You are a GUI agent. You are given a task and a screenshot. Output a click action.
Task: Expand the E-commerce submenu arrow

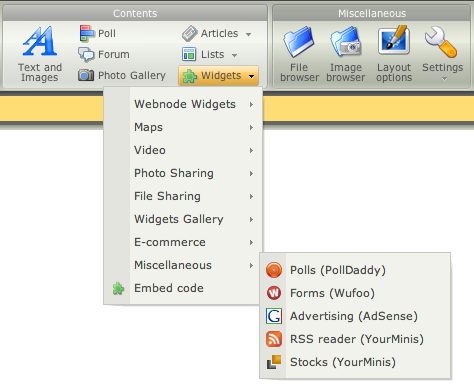251,242
